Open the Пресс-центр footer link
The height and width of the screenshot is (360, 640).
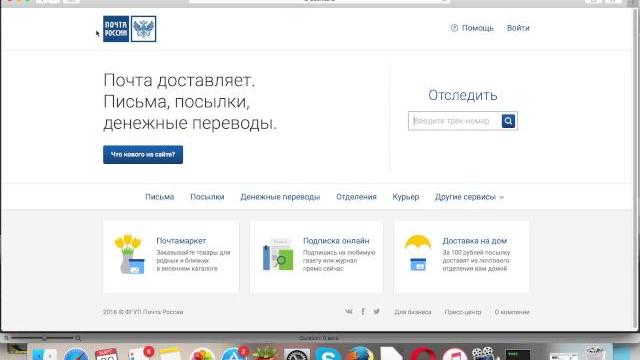(463, 312)
